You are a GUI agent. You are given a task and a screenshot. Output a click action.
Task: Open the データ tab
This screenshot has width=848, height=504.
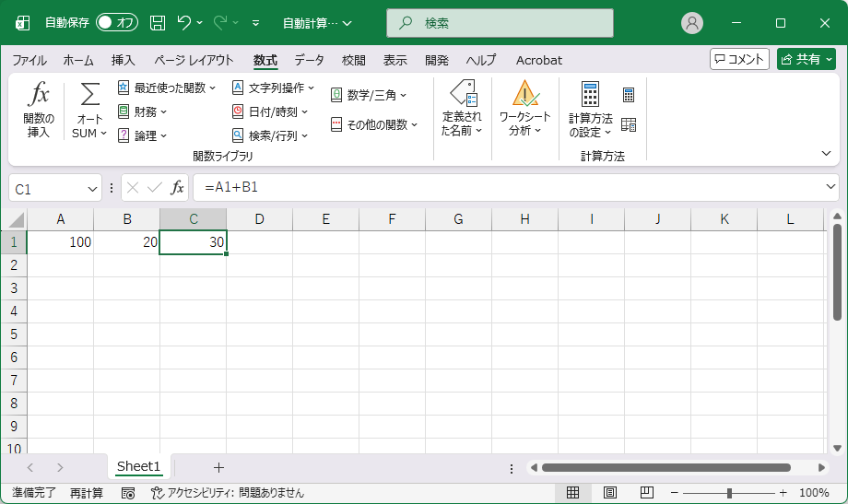point(309,60)
